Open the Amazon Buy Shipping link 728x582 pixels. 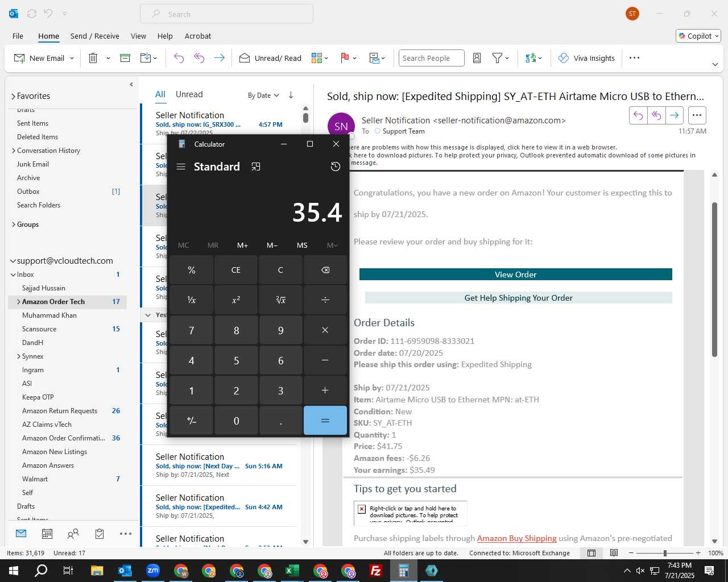click(517, 538)
